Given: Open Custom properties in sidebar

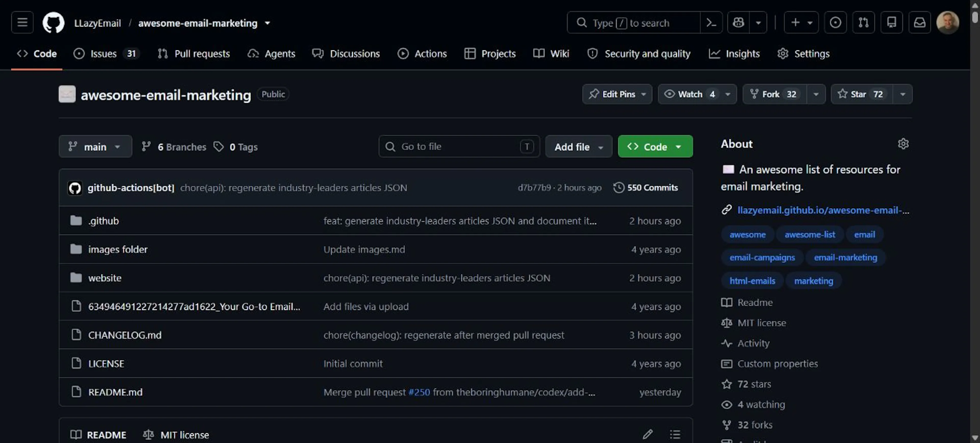Looking at the screenshot, I should tap(769, 364).
